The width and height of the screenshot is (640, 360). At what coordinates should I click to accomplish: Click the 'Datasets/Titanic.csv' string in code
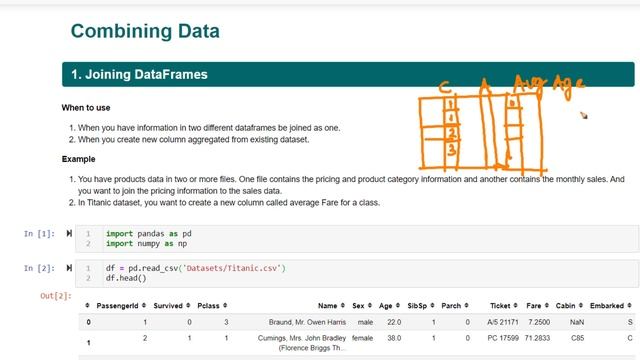[234, 268]
